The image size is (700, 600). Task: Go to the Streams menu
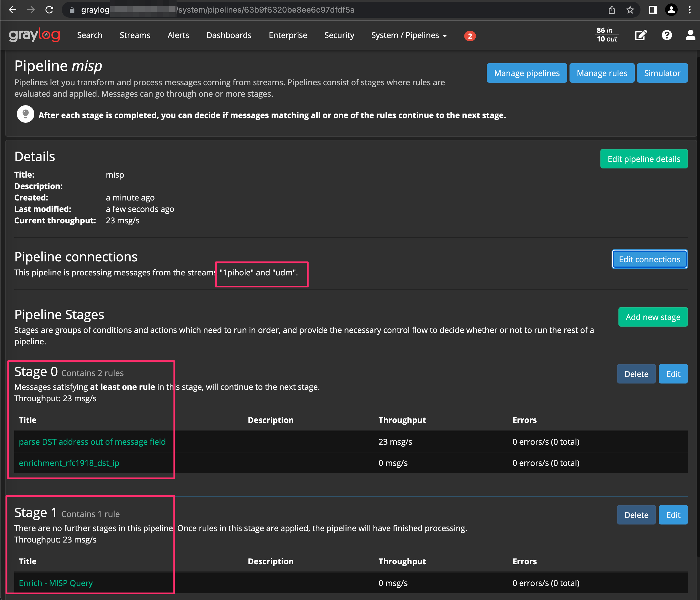point(135,35)
